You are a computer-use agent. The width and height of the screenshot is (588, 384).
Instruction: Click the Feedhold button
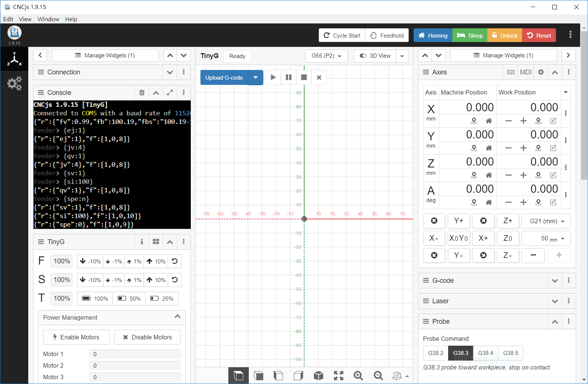pyautogui.click(x=387, y=35)
